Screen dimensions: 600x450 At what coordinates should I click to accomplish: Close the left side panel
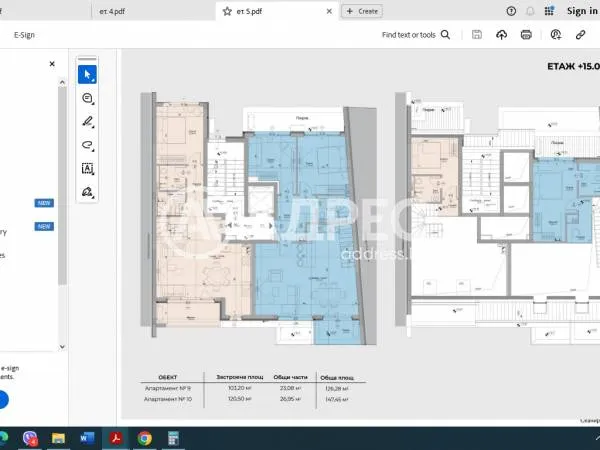point(53,63)
